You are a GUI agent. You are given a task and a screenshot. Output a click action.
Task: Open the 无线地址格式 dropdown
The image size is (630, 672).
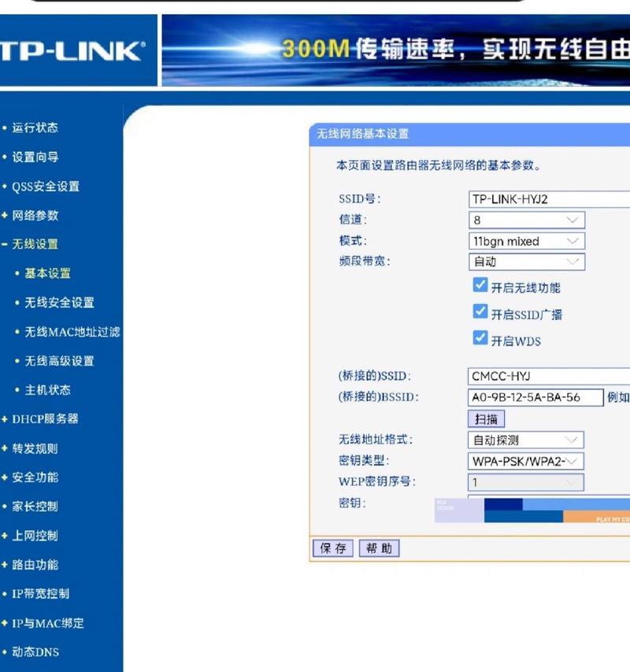(525, 440)
